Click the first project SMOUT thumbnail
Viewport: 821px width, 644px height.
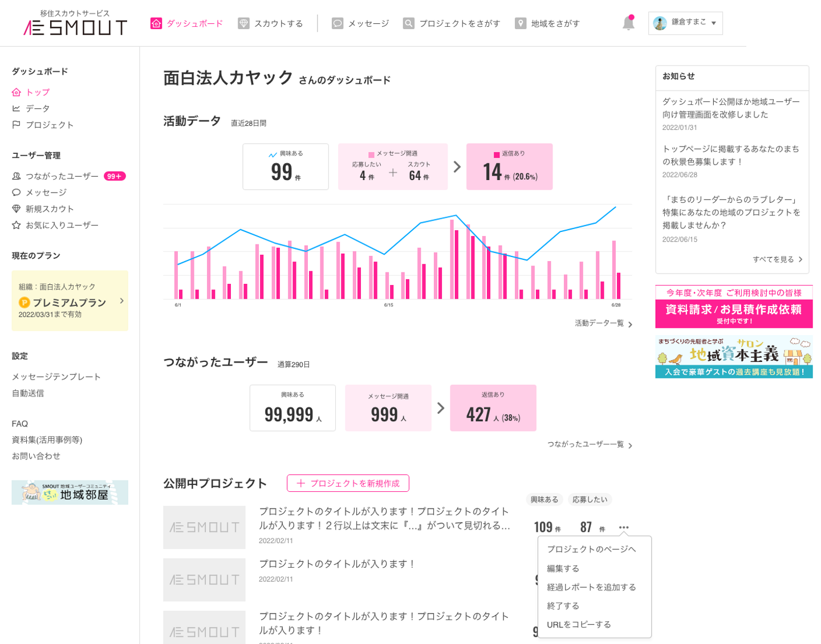pos(204,527)
